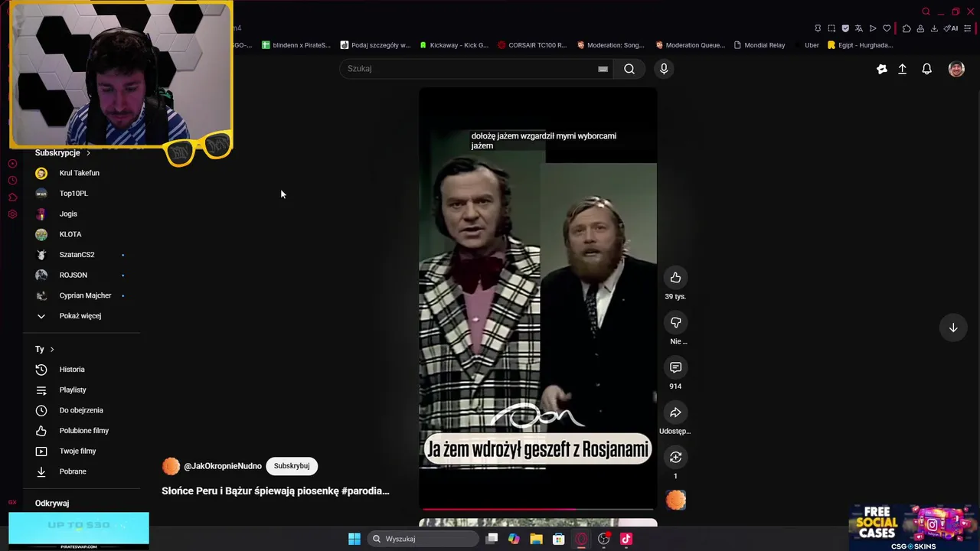Viewport: 980px width, 551px height.
Task: Open the sound source orange thumbnail
Action: 675,500
